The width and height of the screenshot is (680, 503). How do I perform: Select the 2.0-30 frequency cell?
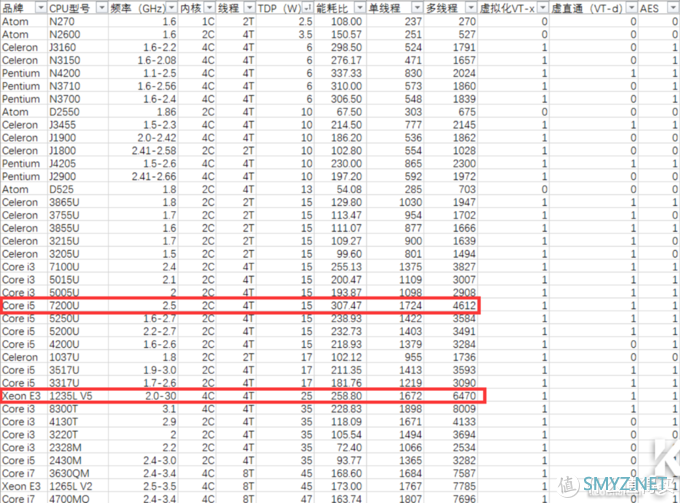click(143, 396)
